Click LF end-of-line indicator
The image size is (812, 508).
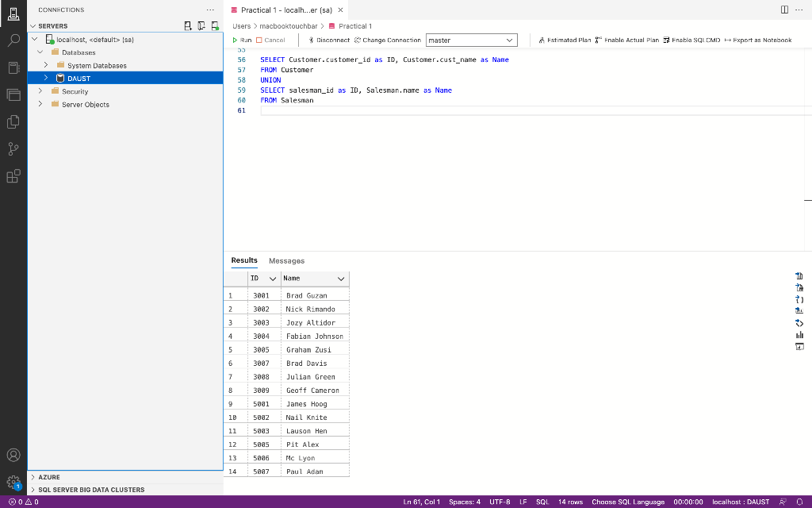click(x=523, y=502)
